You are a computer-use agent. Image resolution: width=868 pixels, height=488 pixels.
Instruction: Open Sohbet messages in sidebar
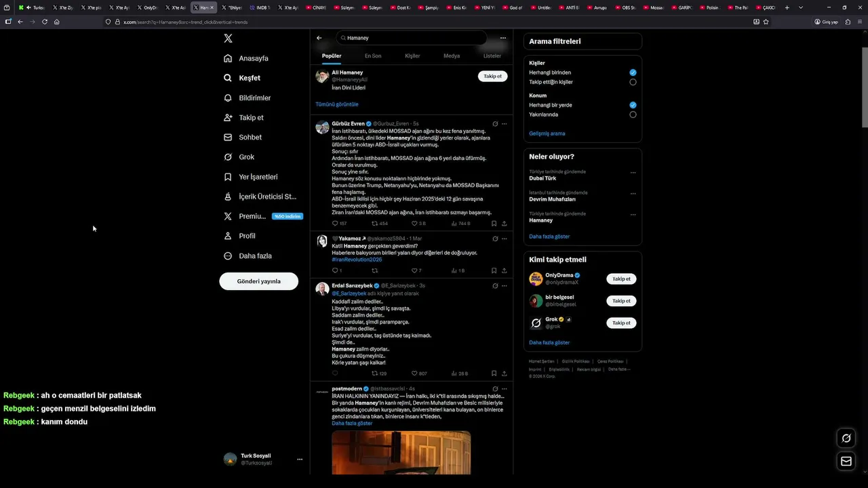pos(243,137)
